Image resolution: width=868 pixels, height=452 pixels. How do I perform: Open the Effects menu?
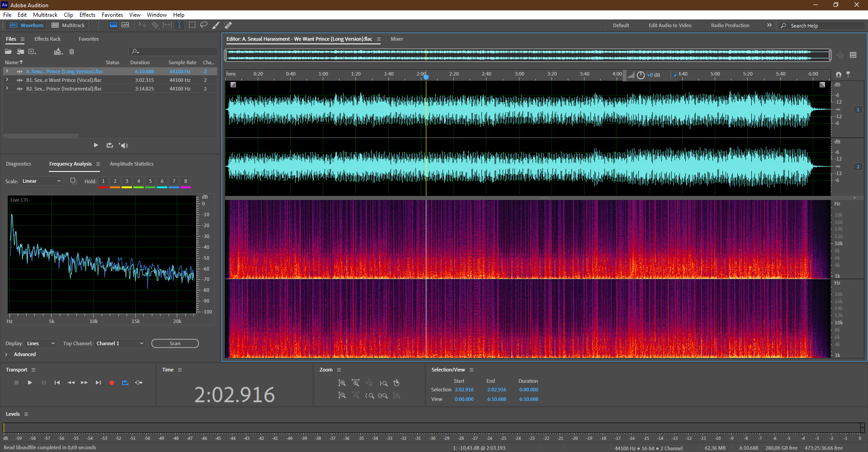coord(87,15)
